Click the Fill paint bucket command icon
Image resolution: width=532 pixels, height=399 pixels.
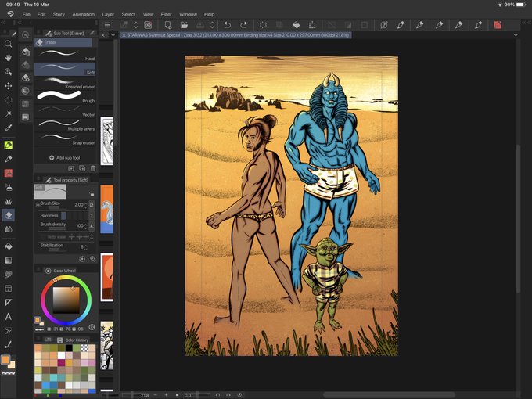296,25
